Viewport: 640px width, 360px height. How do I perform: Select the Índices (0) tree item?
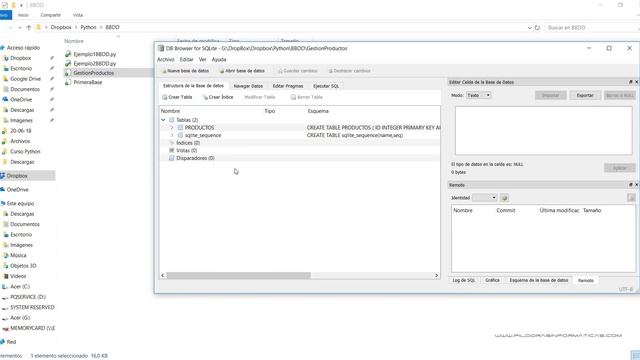tap(188, 143)
